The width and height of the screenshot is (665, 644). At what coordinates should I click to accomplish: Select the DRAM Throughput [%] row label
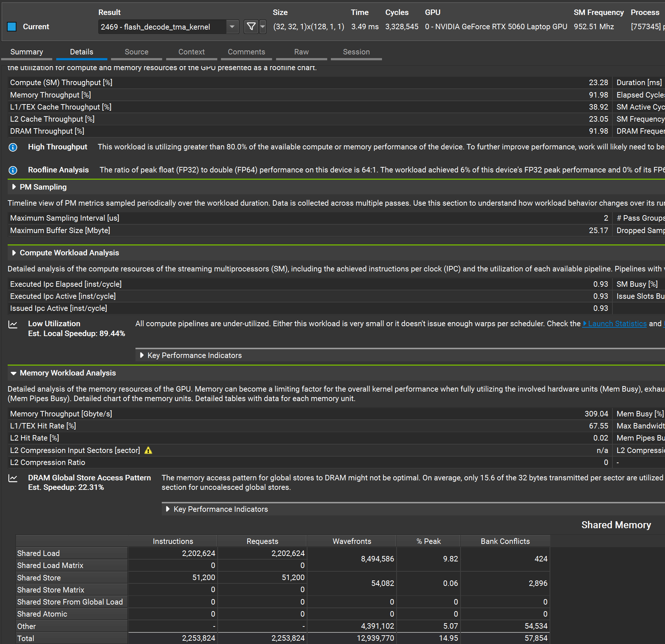(x=47, y=131)
